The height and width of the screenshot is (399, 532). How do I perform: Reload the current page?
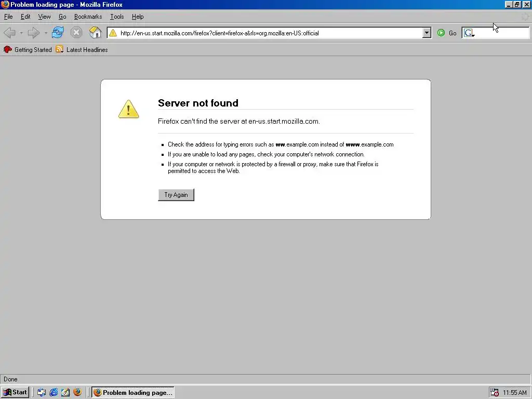[x=58, y=33]
